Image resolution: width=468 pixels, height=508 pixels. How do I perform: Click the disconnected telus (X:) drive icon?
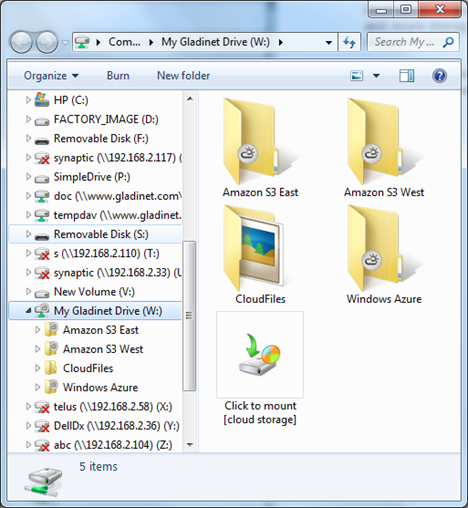click(x=42, y=407)
